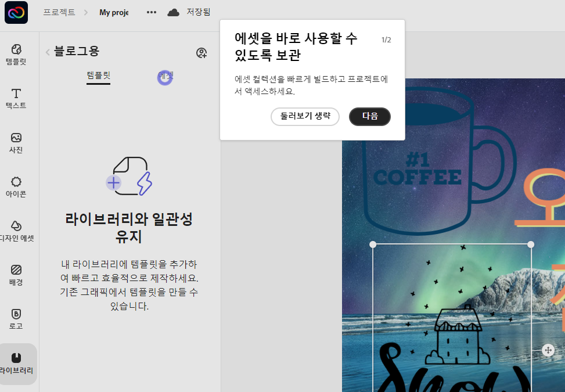Click the My project title
The image size is (565, 392).
click(x=114, y=13)
